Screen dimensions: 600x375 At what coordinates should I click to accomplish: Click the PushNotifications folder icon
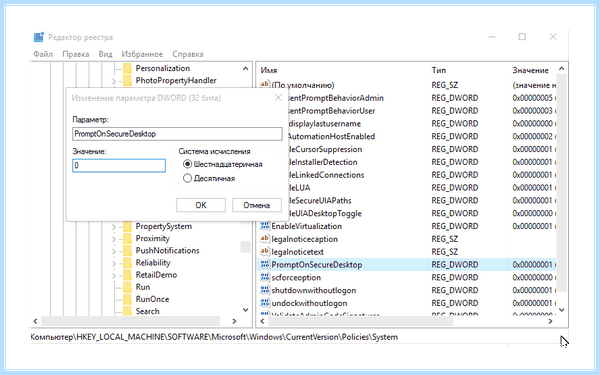127,251
